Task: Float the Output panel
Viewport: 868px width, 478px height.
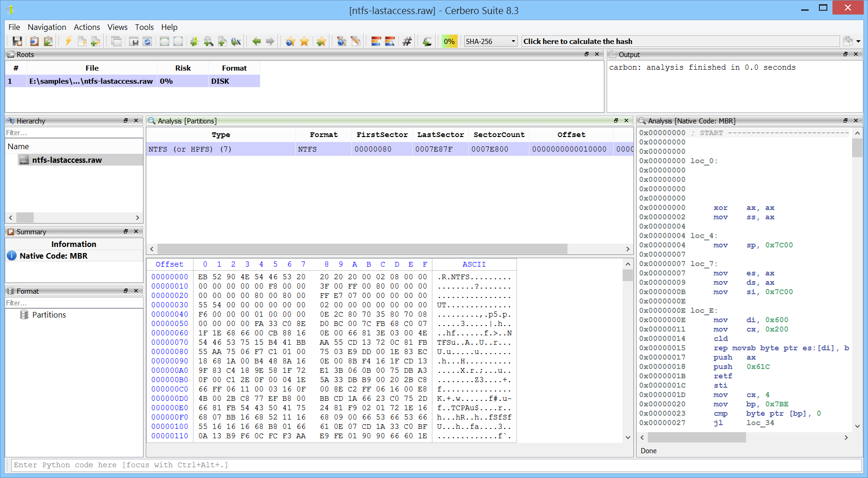Action: (x=846, y=54)
